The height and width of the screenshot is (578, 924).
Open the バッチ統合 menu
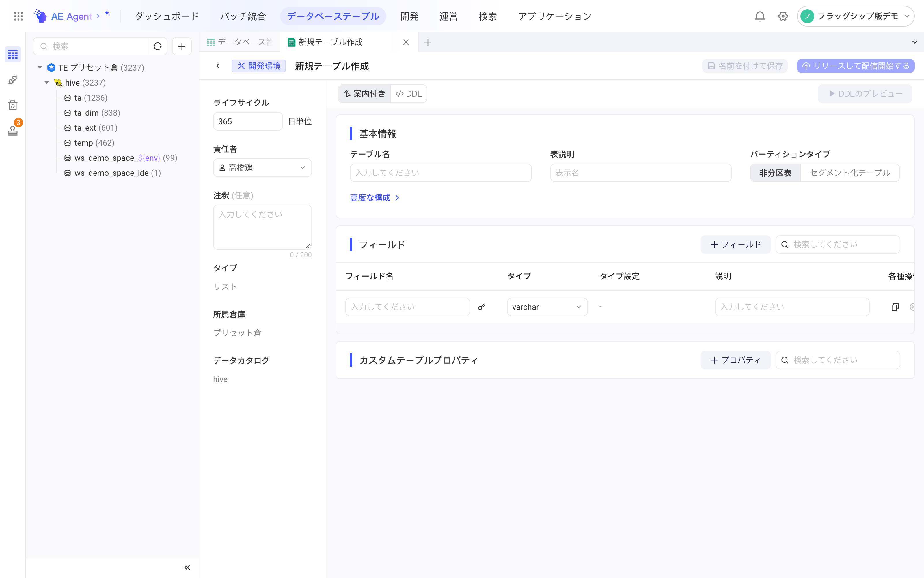pyautogui.click(x=243, y=16)
